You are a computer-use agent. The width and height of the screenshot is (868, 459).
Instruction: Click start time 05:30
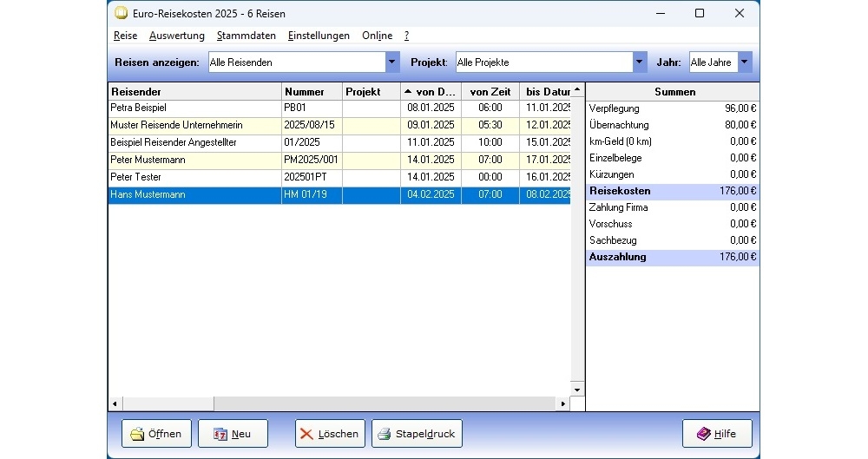click(x=490, y=125)
